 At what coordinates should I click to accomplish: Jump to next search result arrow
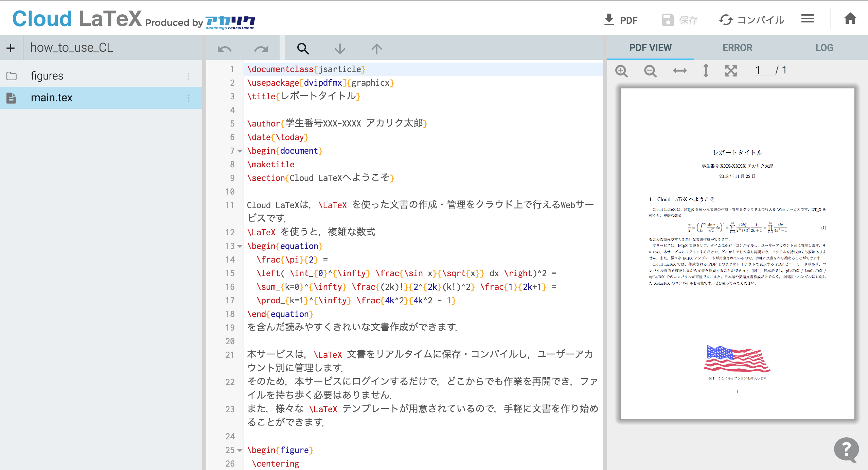coord(340,49)
